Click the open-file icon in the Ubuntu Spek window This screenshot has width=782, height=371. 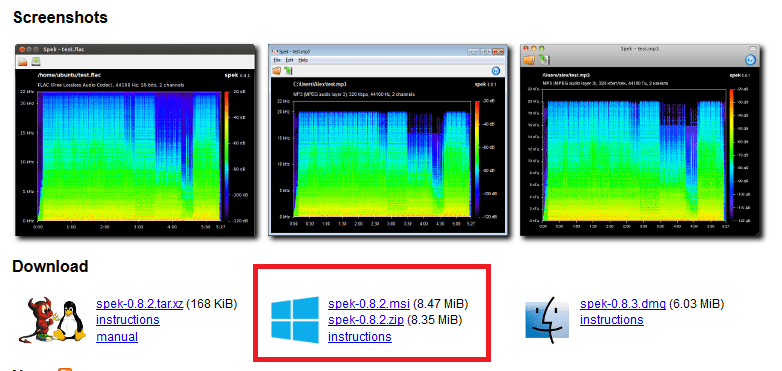(x=22, y=62)
